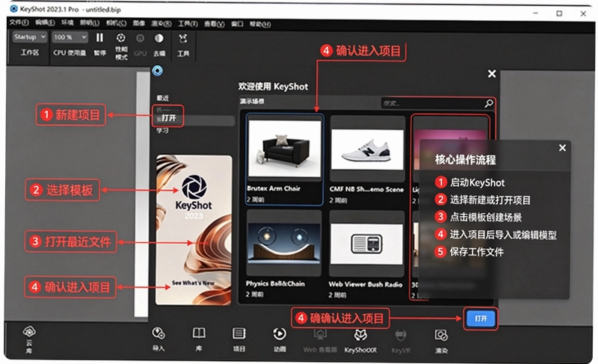
Task: Close the 欢迎使用 KeyShot welcome dialog
Action: click(492, 73)
